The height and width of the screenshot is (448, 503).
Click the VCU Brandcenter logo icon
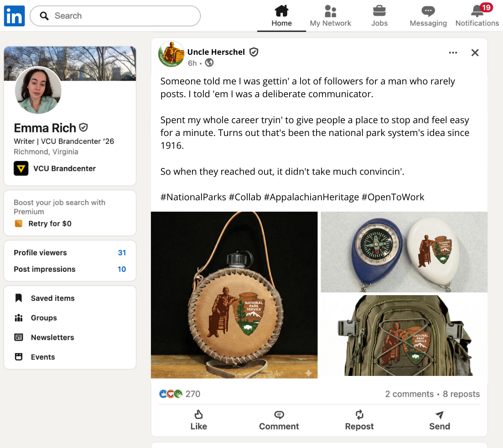point(21,168)
